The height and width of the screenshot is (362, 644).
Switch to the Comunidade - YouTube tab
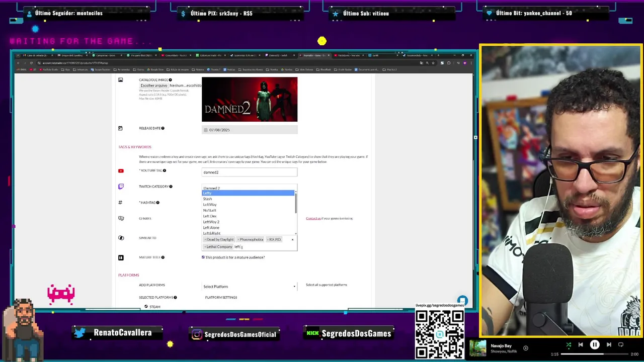point(177,55)
